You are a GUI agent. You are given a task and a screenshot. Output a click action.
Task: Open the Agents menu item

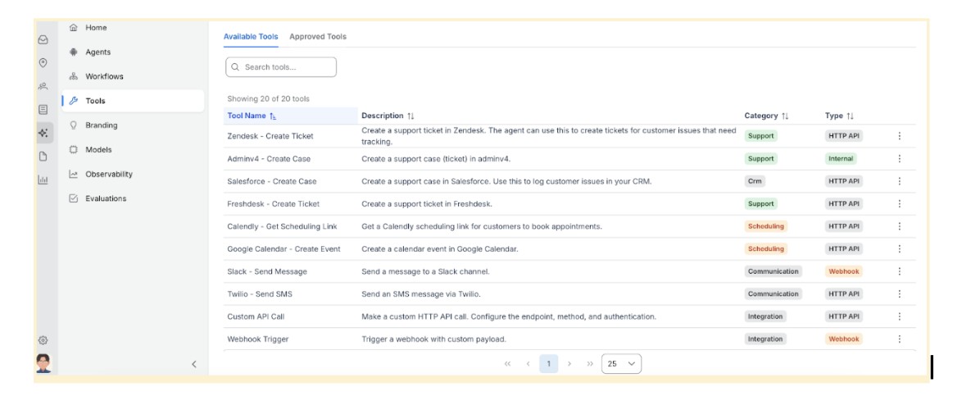pos(133,52)
